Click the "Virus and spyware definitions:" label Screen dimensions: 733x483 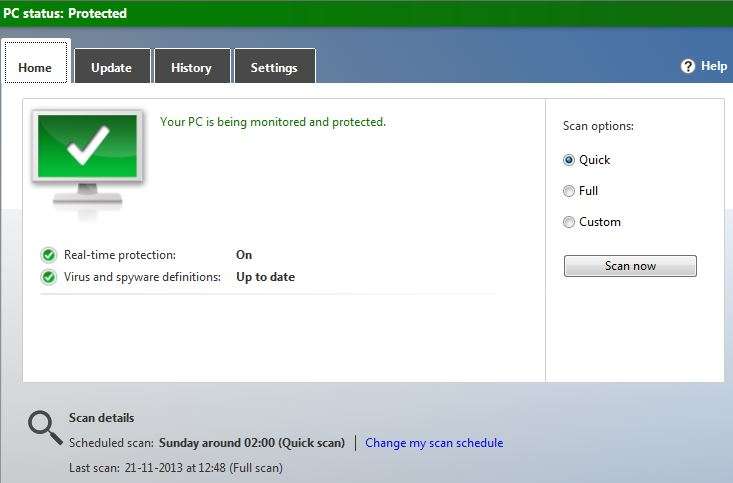(x=143, y=277)
